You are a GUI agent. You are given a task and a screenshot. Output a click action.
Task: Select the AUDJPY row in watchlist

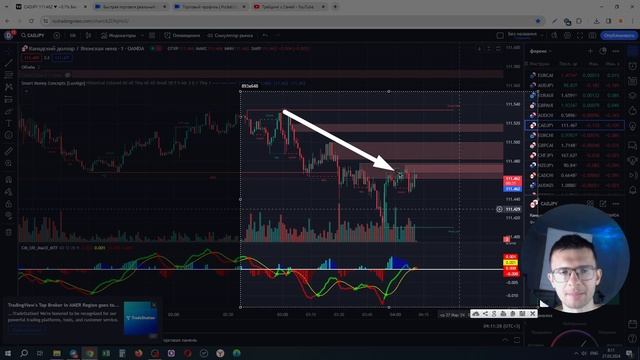click(574, 85)
